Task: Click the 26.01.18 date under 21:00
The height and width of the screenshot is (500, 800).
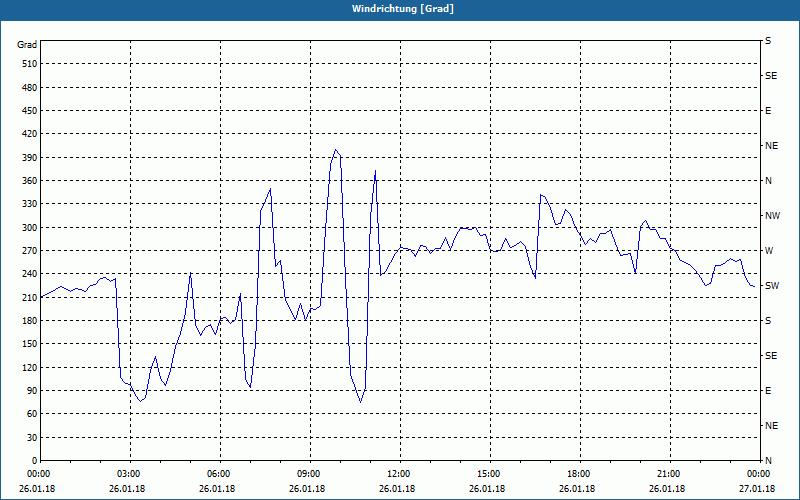Action: click(667, 489)
